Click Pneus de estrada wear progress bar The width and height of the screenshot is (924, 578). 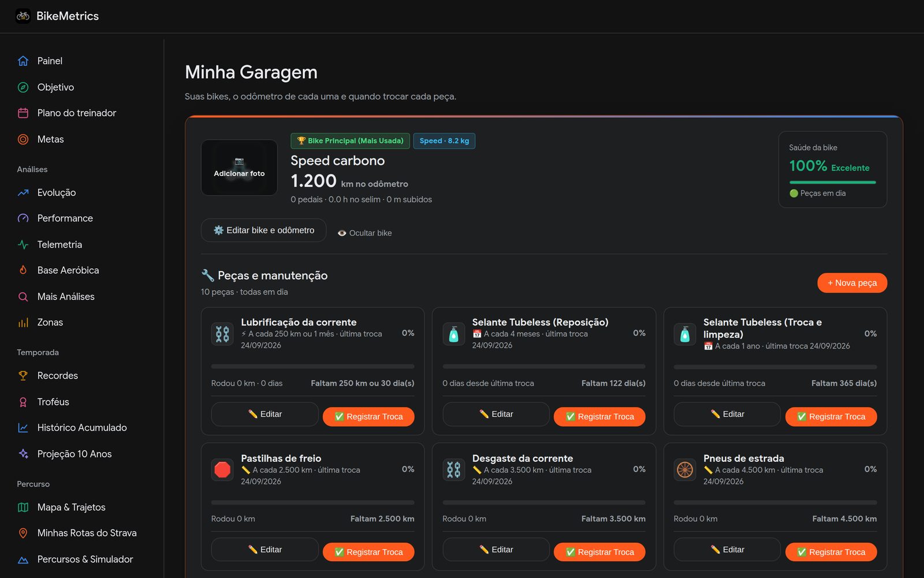pyautogui.click(x=775, y=502)
